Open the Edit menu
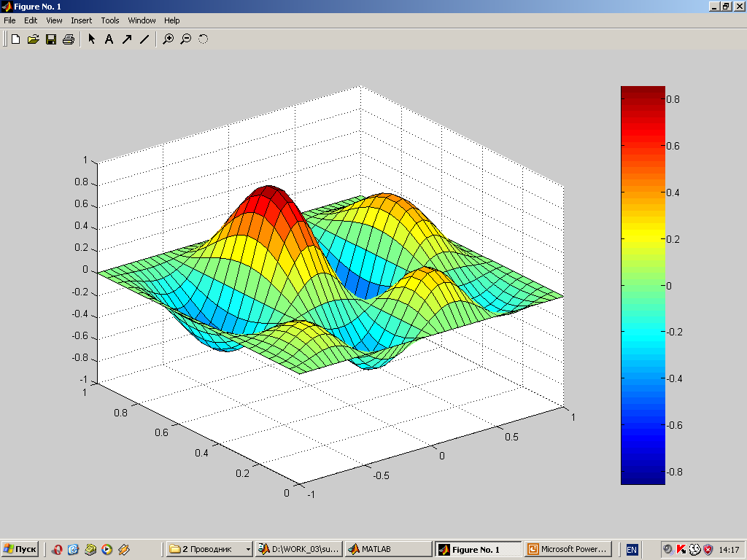 click(31, 20)
